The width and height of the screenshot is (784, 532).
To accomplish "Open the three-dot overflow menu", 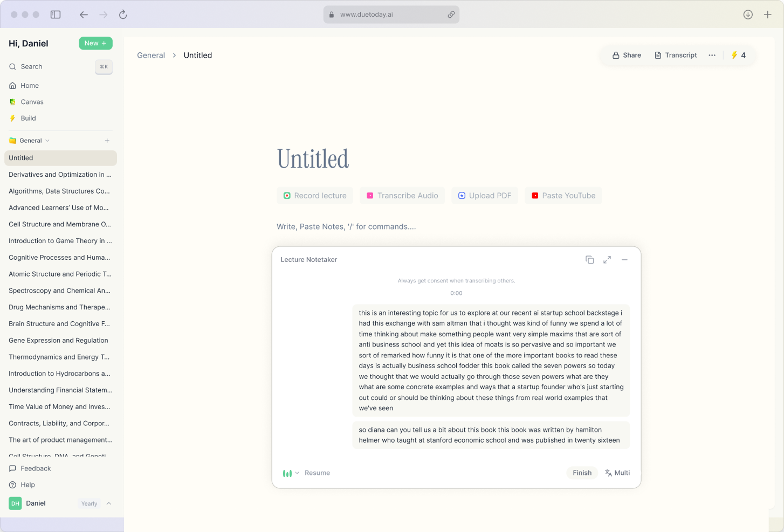I will tap(712, 54).
